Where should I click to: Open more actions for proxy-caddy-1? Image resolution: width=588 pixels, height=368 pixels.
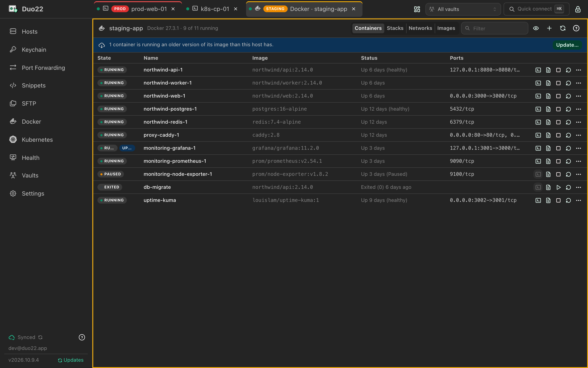point(579,135)
